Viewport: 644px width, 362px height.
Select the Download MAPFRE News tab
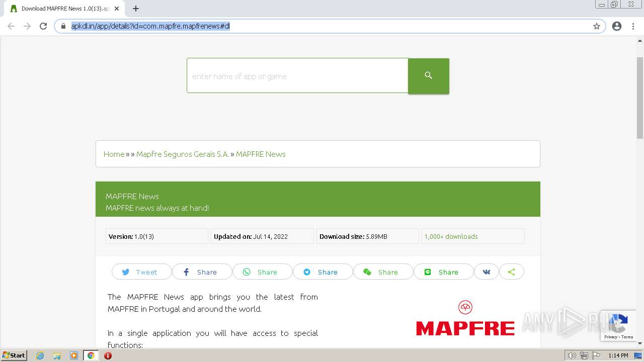(64, 9)
